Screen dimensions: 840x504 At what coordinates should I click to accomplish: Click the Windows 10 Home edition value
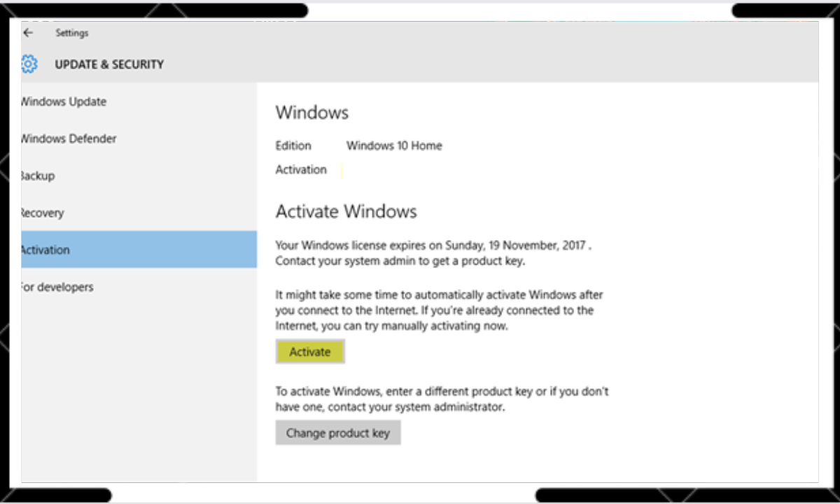394,146
